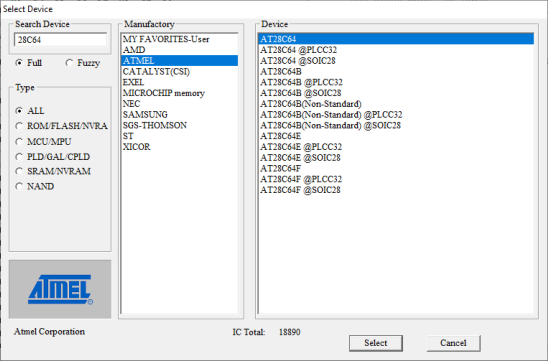Click the Atmel Corporation label
548x361 pixels.
(x=49, y=332)
